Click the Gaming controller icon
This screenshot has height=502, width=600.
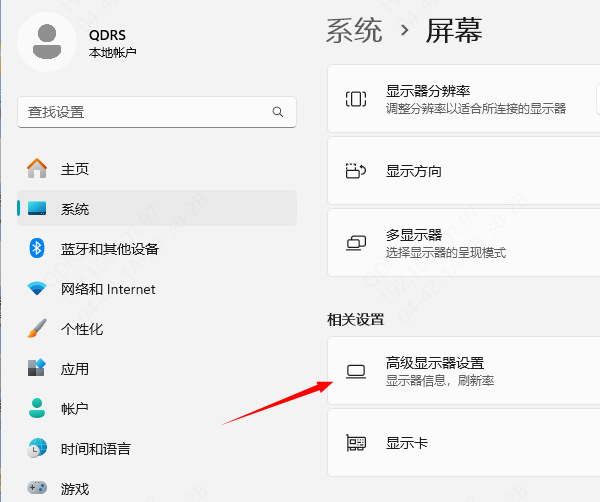[37, 488]
